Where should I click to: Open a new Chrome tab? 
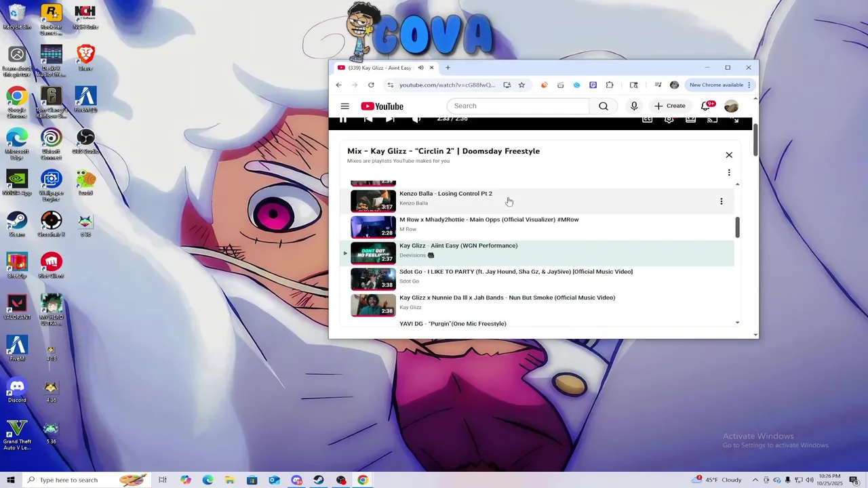tap(448, 68)
